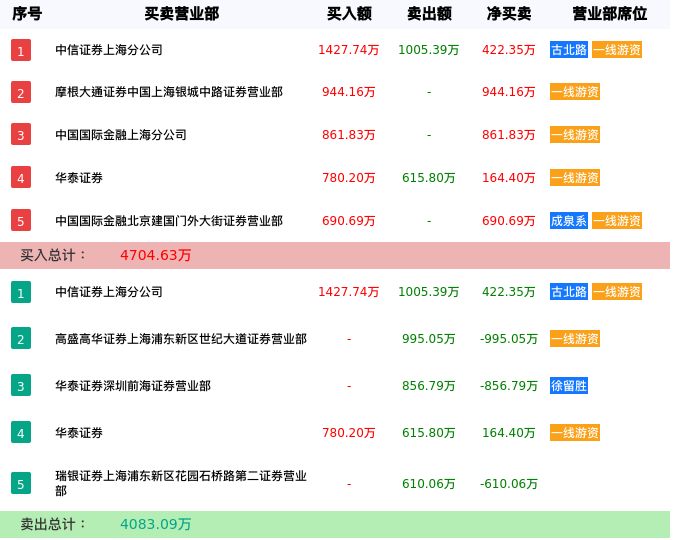Click green rank badge number 1
The width and height of the screenshot is (676, 540).
click(x=21, y=292)
